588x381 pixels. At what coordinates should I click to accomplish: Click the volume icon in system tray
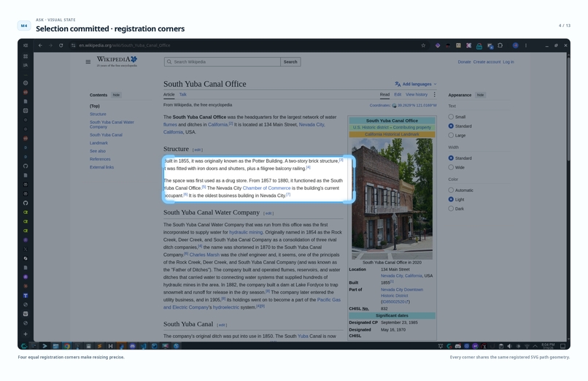point(509,346)
